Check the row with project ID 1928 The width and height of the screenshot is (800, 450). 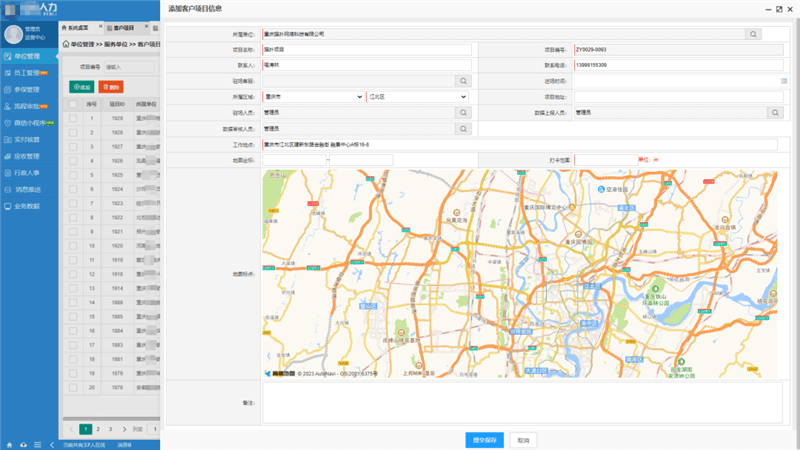coord(73,132)
